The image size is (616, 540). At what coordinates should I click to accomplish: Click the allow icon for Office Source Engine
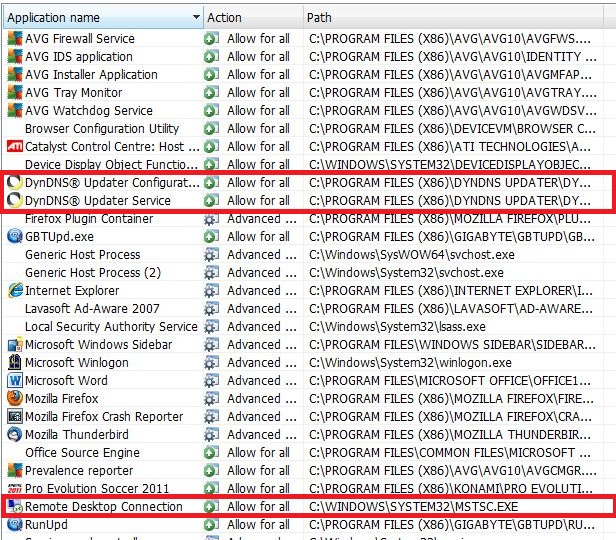point(211,453)
